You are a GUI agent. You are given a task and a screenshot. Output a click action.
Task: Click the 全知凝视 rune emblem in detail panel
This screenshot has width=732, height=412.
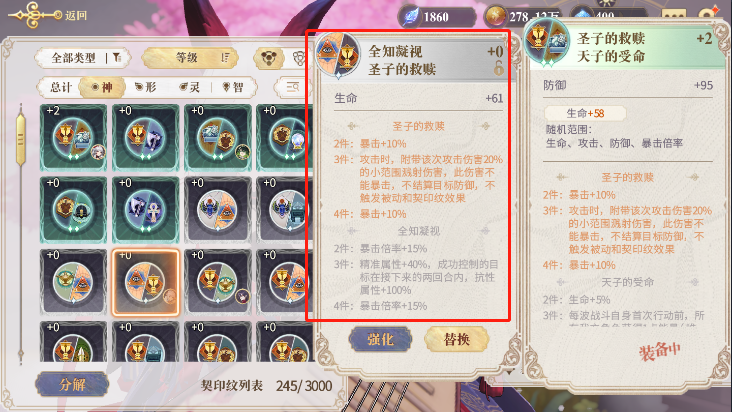[x=338, y=55]
